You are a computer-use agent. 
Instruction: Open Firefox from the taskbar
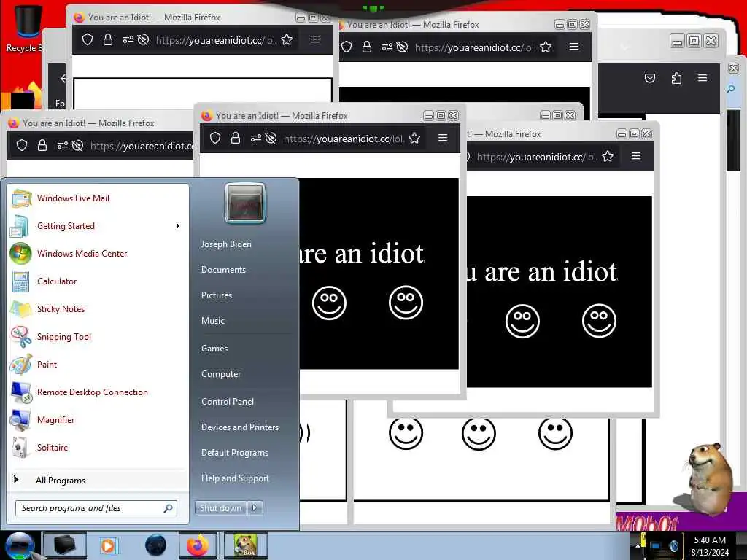[198, 545]
